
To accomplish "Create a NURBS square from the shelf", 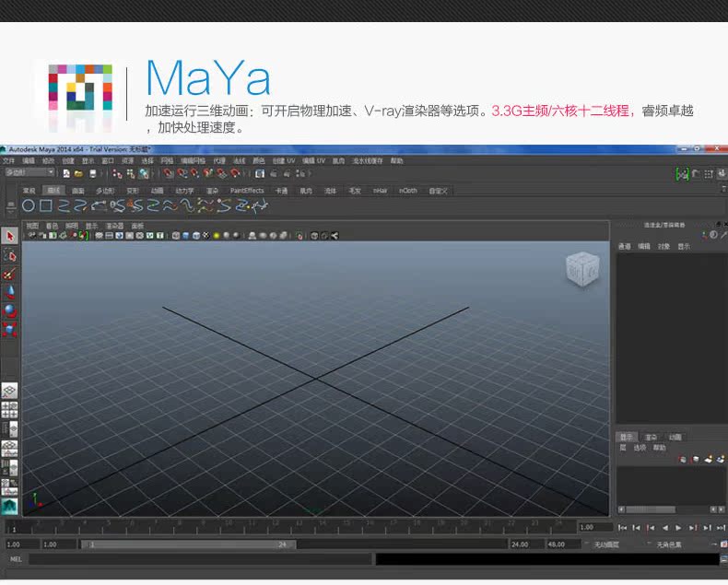I will pos(46,205).
